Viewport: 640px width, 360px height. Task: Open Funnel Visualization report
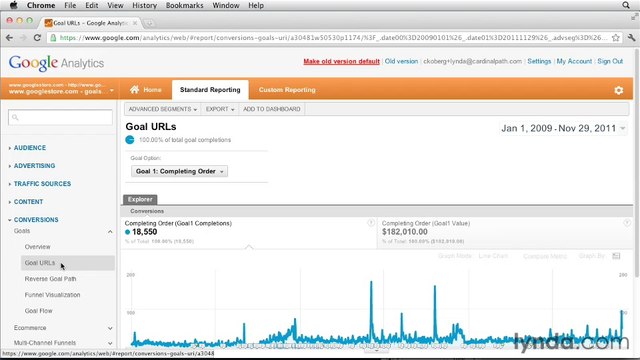point(52,295)
